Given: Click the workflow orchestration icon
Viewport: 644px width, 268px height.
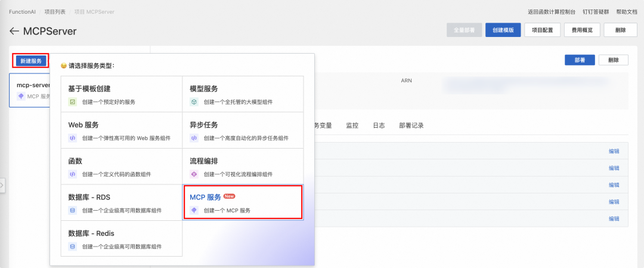Looking at the screenshot, I should (x=194, y=174).
